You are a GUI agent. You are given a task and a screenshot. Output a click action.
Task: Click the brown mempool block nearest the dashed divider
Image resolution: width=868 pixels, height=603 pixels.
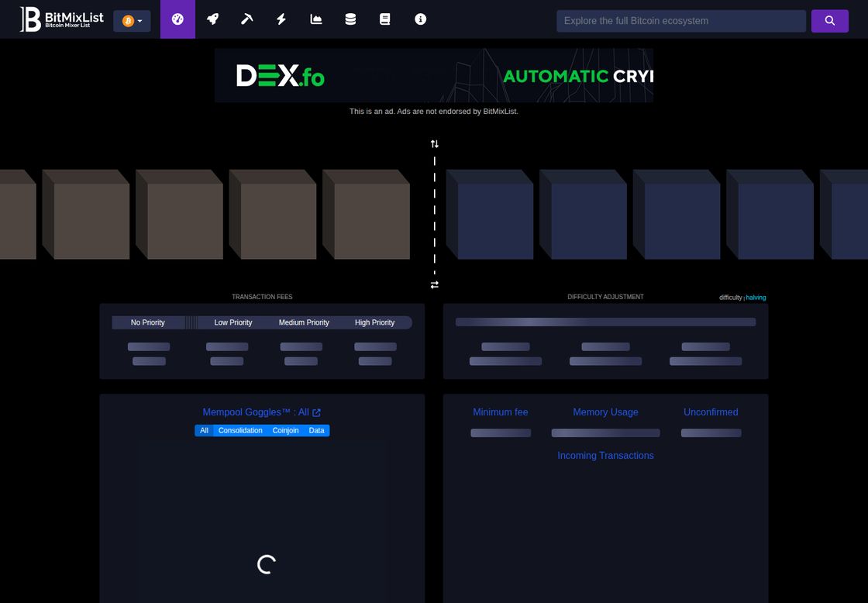click(x=366, y=214)
